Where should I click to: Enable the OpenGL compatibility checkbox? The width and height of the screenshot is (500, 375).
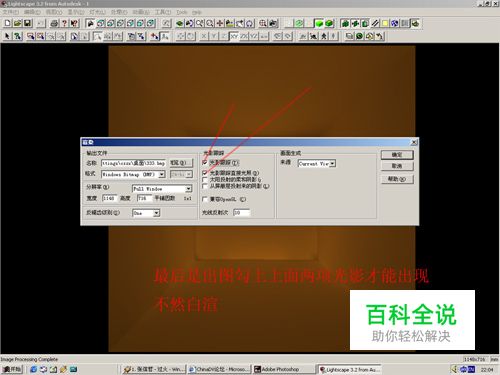205,199
